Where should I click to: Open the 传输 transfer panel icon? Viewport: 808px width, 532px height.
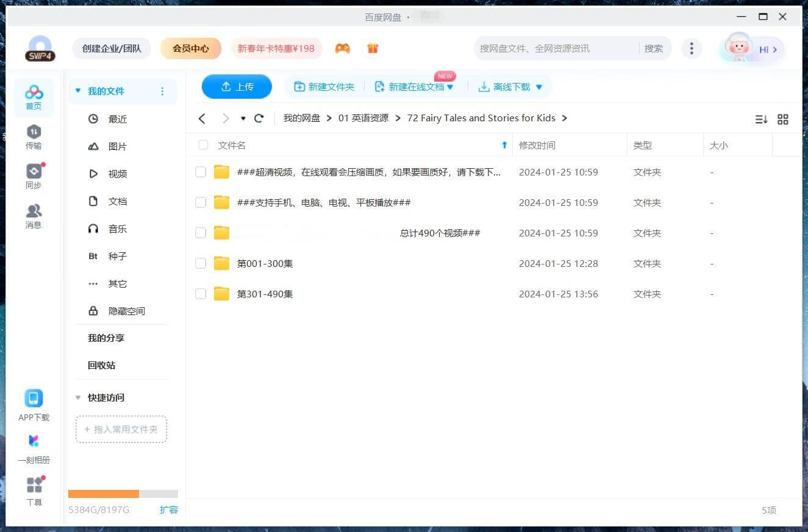pyautogui.click(x=34, y=132)
